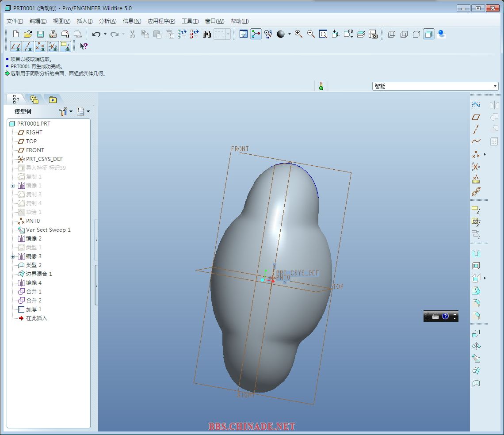This screenshot has width=504, height=435.
Task: Toggle annotation display icon
Action: (x=65, y=46)
